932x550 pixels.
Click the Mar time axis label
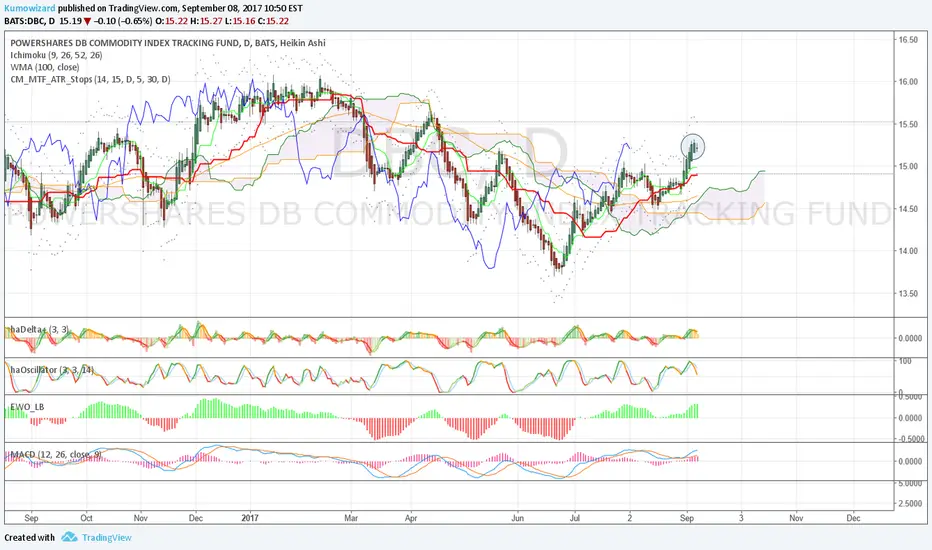[351, 518]
